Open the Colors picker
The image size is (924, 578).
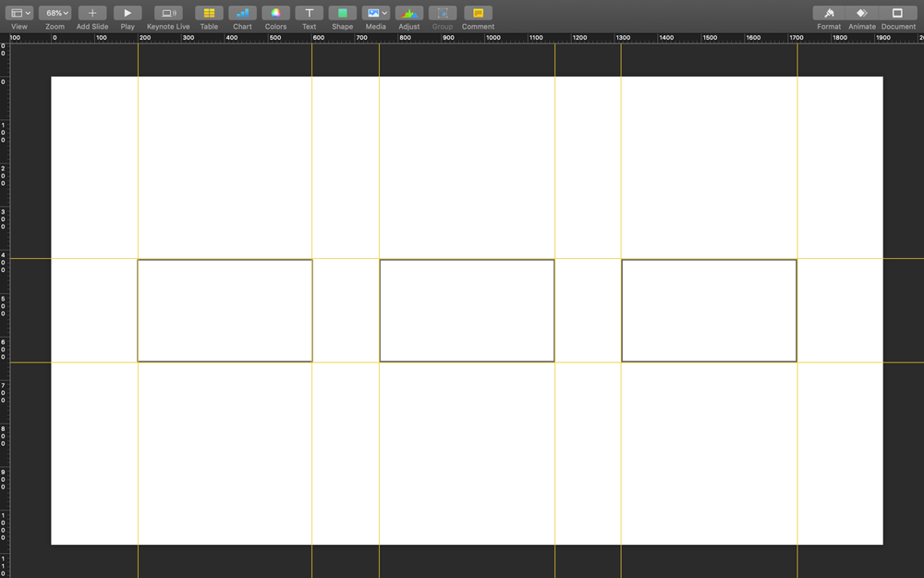(x=275, y=13)
